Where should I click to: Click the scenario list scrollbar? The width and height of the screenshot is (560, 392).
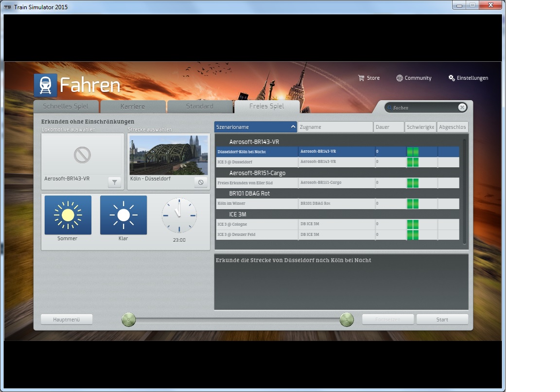(x=464, y=192)
